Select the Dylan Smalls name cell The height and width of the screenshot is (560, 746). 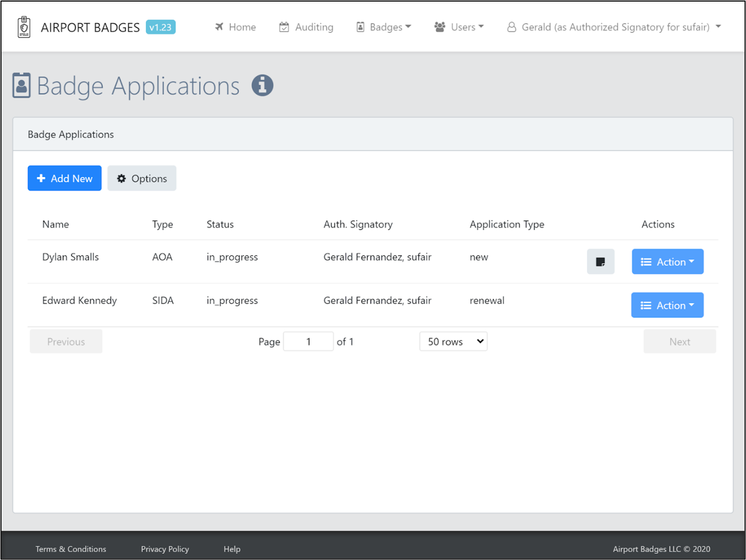[x=71, y=257]
